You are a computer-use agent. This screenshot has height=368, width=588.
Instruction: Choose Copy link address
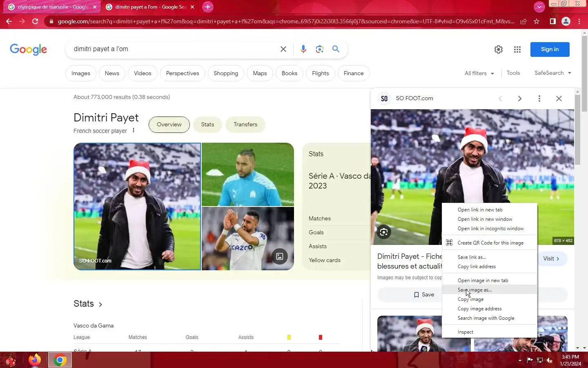tap(490, 267)
